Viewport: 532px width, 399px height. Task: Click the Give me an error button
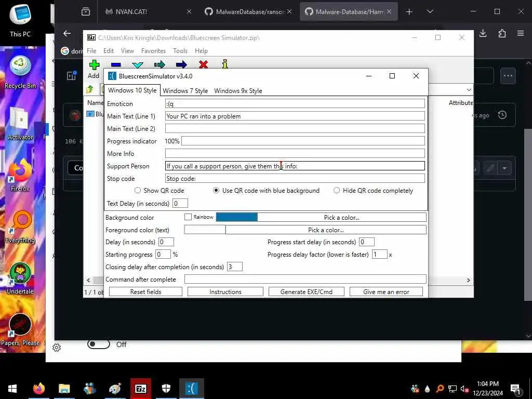(386, 292)
